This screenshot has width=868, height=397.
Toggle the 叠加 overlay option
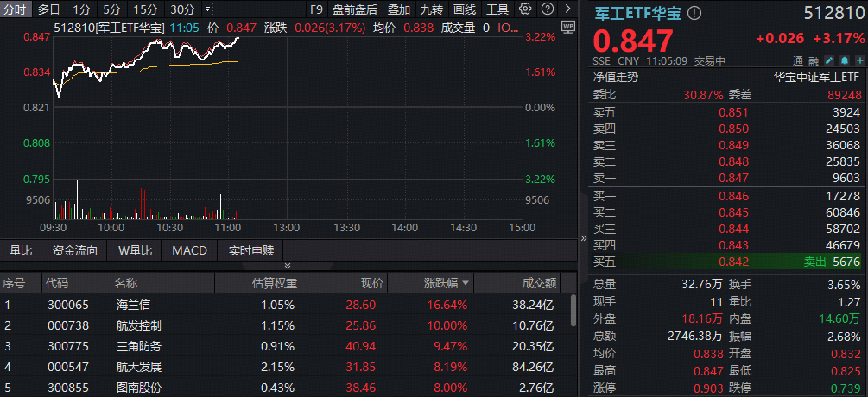point(398,10)
